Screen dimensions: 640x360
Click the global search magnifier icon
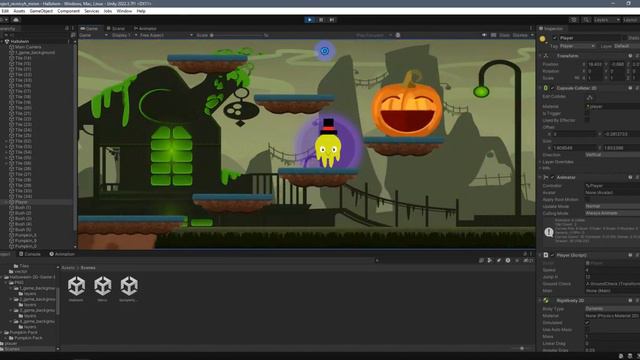(x=586, y=20)
